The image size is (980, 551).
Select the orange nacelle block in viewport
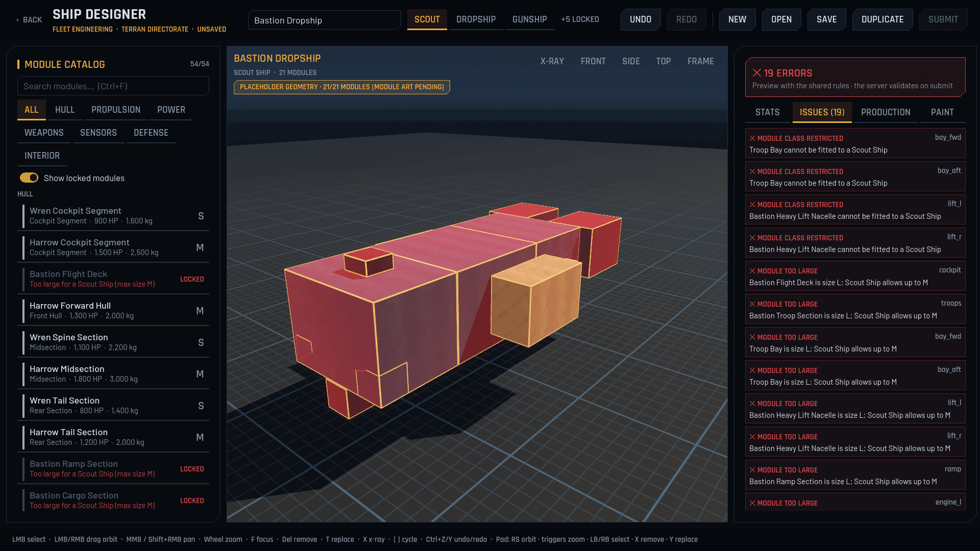(536, 301)
